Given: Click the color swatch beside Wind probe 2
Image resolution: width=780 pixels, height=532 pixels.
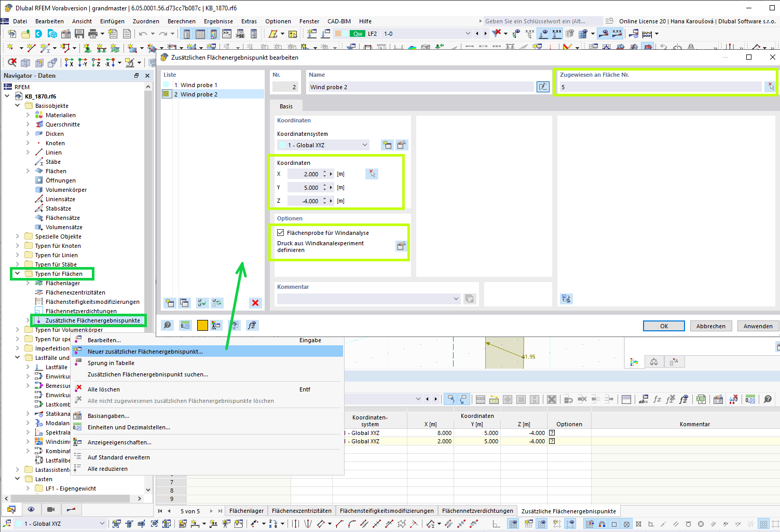Looking at the screenshot, I should pyautogui.click(x=166, y=94).
